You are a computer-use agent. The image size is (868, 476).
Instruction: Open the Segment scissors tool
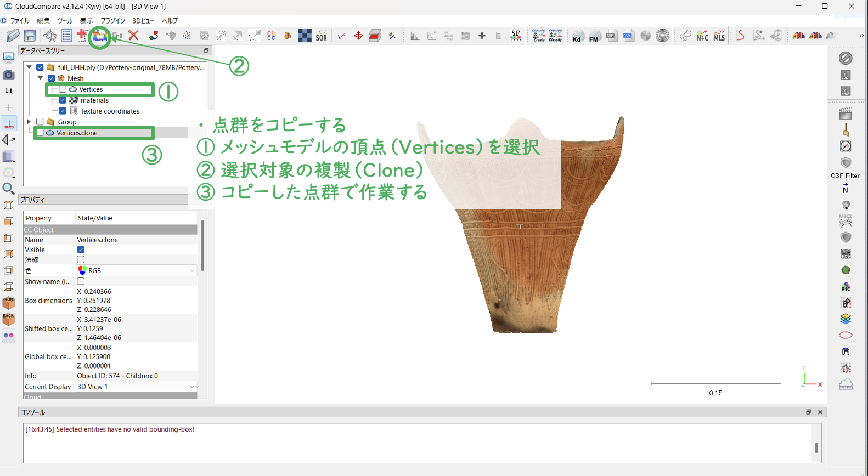coord(341,36)
